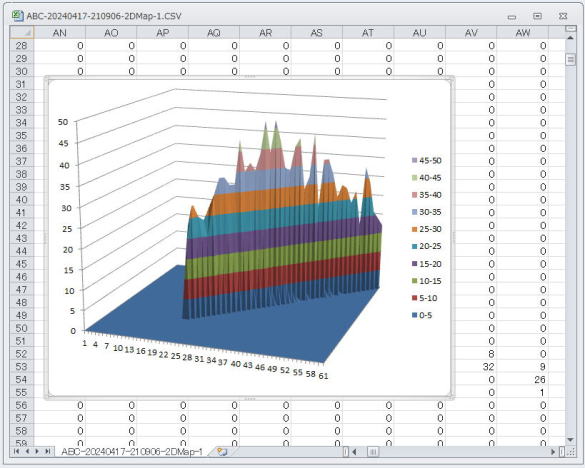Click the Excel workbook icon in title bar
The width and height of the screenshot is (585, 468).
[17, 15]
